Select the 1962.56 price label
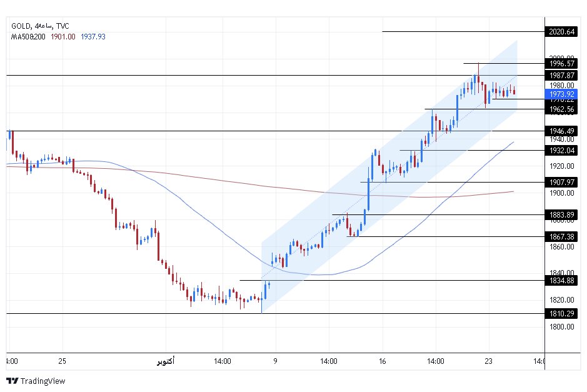 click(x=561, y=109)
